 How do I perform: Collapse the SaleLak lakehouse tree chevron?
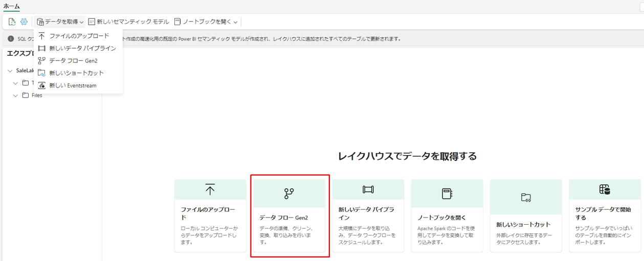point(10,71)
